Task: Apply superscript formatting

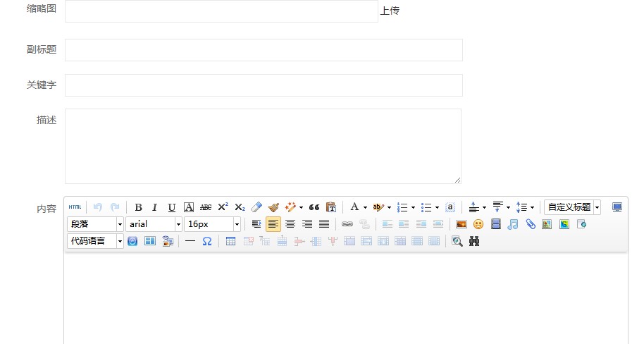Action: (x=223, y=207)
